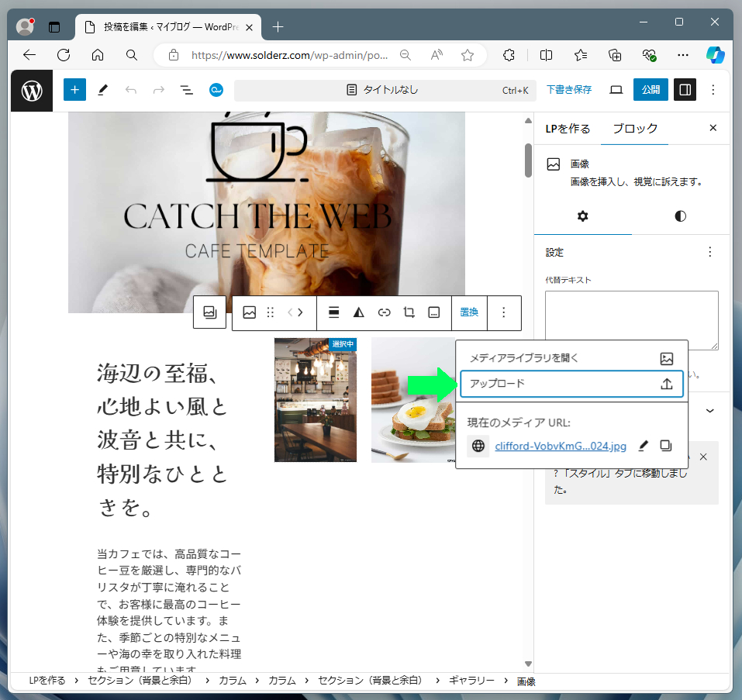
Task: Edit the current media URL
Action: click(x=643, y=446)
